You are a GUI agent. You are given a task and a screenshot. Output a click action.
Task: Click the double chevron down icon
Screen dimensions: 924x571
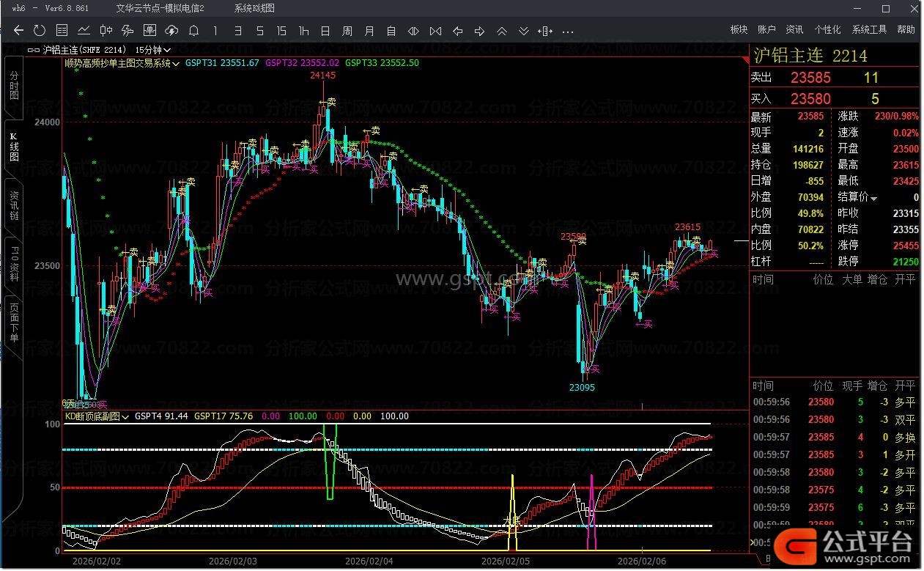pyautogui.click(x=524, y=31)
